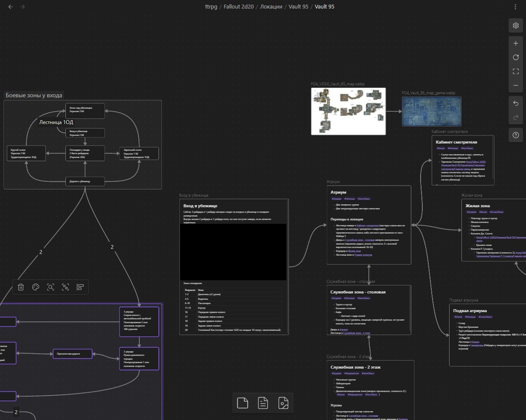Click Переходы в локации heading in Атриум
This screenshot has width=526, height=420.
click(x=347, y=220)
